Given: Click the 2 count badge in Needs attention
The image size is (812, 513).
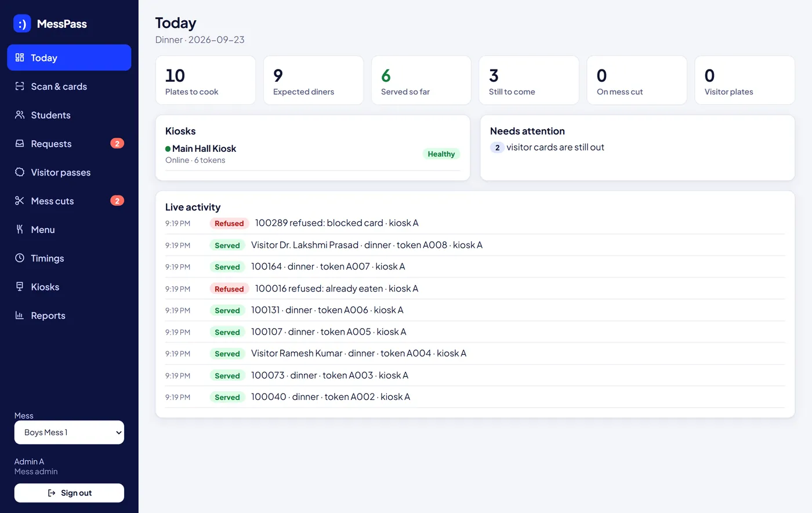Looking at the screenshot, I should pyautogui.click(x=497, y=147).
